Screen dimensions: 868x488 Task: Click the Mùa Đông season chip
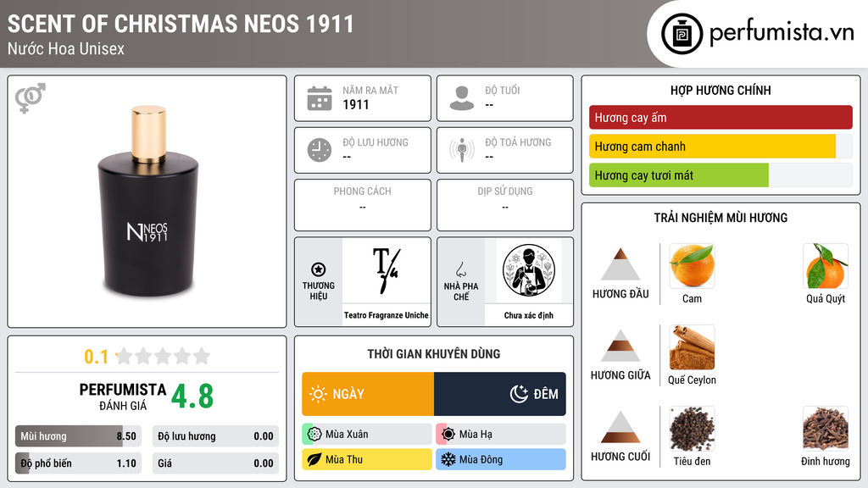tap(501, 459)
